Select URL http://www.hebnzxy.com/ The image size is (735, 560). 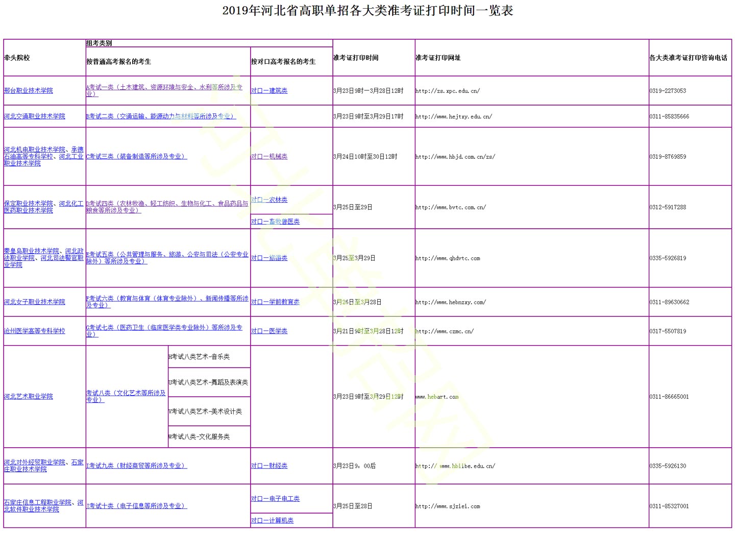coord(451,302)
